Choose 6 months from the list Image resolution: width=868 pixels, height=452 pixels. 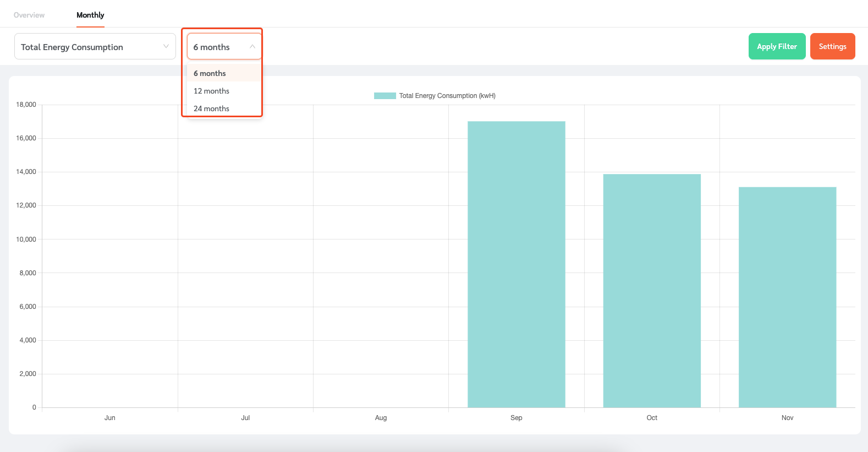click(x=224, y=73)
